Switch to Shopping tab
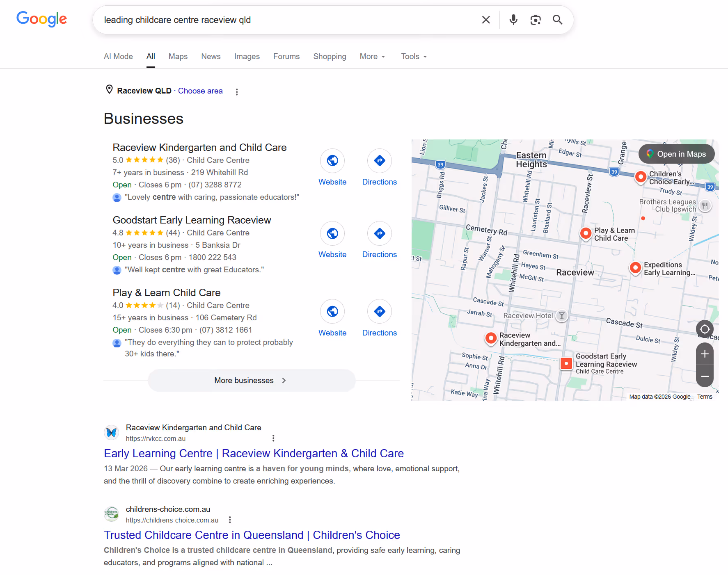Image resolution: width=728 pixels, height=575 pixels. point(330,57)
